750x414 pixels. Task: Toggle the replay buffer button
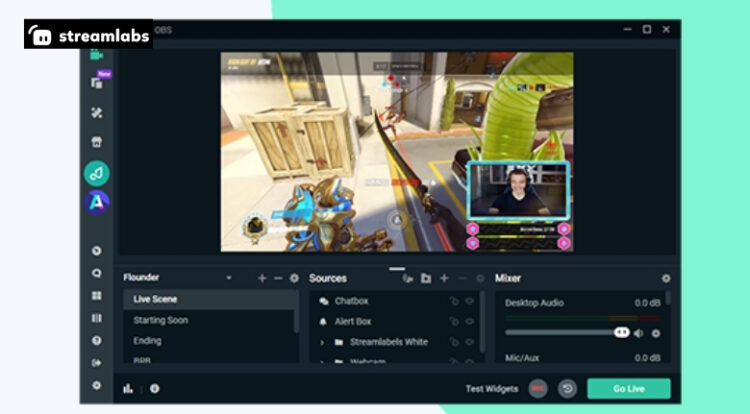(567, 389)
